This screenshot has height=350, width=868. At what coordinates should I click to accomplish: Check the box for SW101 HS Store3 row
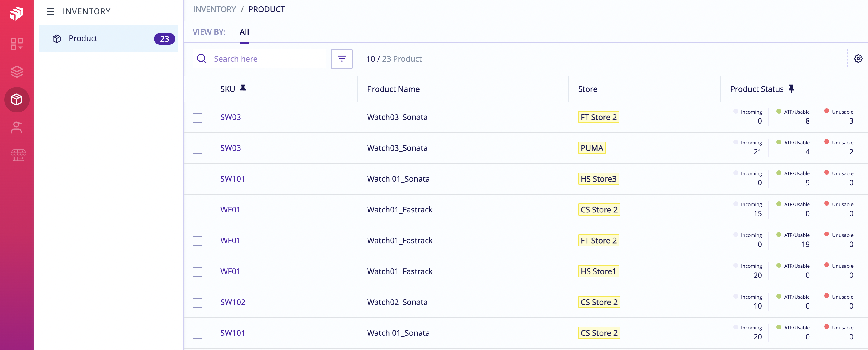coord(198,180)
